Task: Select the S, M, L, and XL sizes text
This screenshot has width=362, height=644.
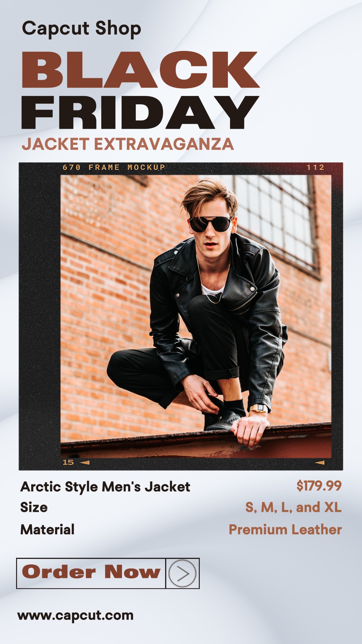Action: point(293,507)
